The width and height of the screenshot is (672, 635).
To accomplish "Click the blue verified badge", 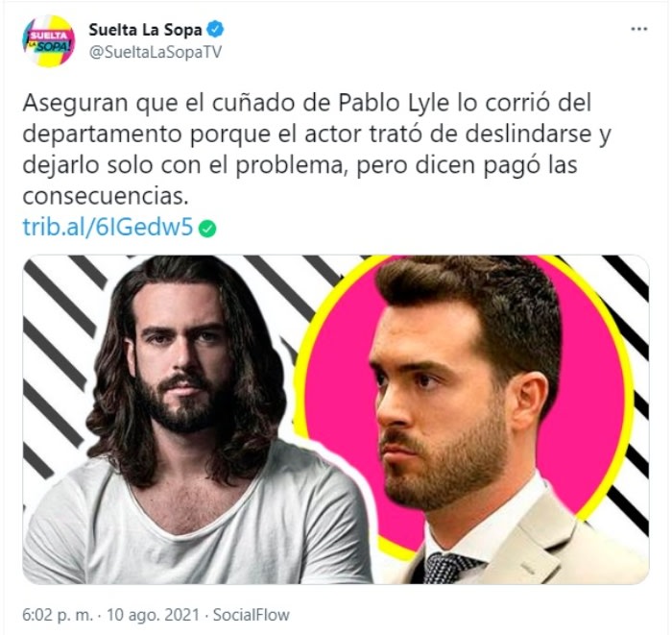I will [215, 30].
